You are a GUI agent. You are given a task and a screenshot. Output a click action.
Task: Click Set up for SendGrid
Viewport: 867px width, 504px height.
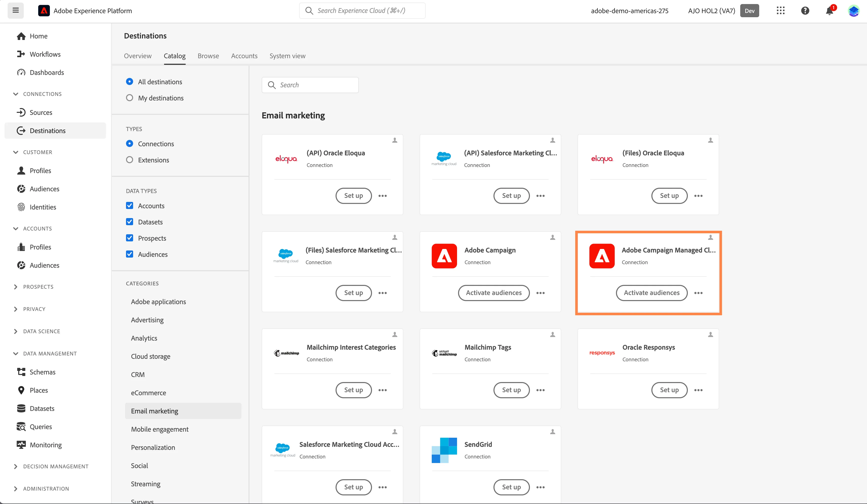coord(511,487)
